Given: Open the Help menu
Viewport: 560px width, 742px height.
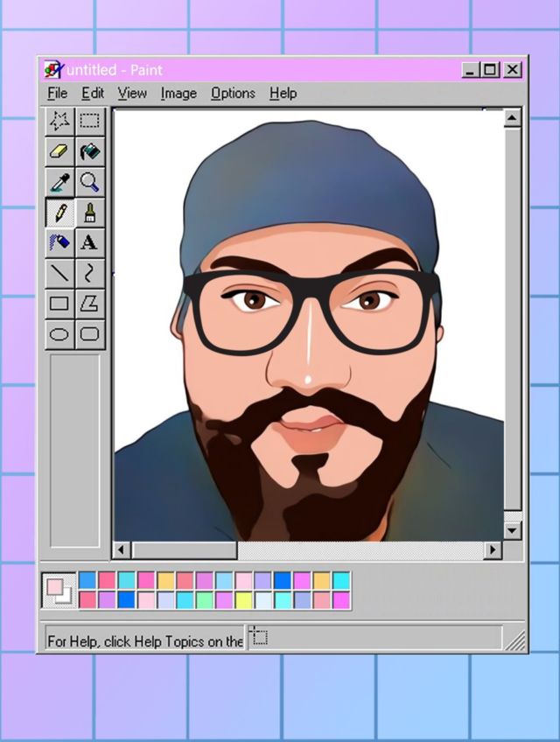Looking at the screenshot, I should 283,93.
